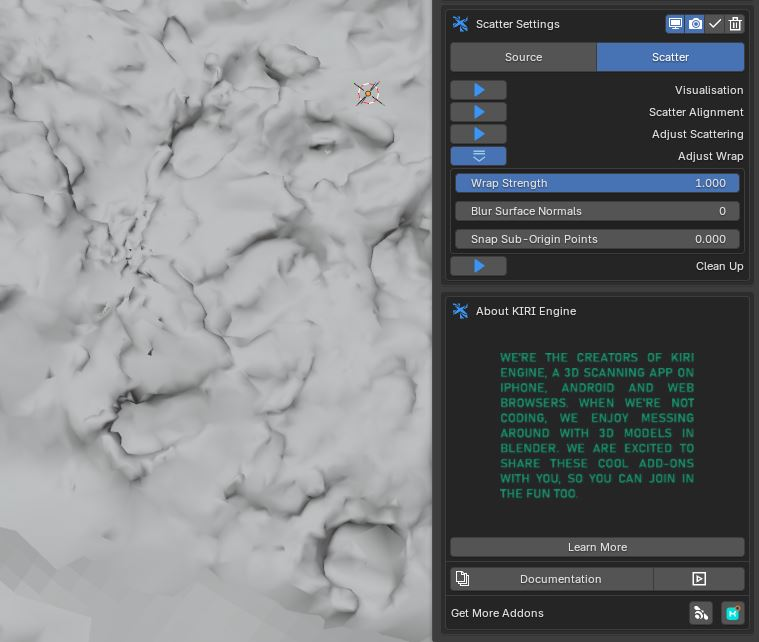Expand the Visualisation section
Screen dimensions: 759x642
coord(478,90)
